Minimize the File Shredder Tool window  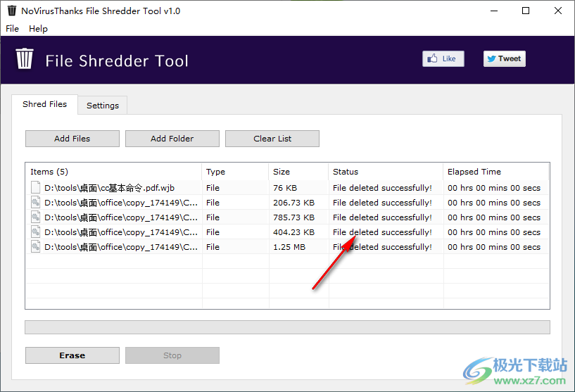click(494, 11)
